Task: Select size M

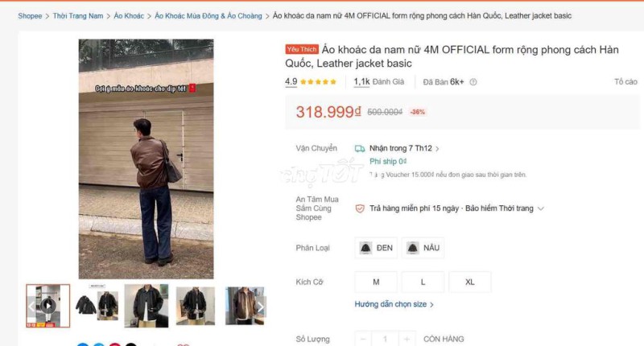Action: 376,282
